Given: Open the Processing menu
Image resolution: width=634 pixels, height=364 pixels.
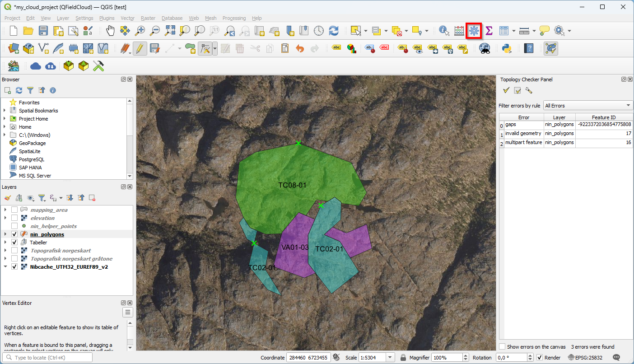Looking at the screenshot, I should point(234,18).
